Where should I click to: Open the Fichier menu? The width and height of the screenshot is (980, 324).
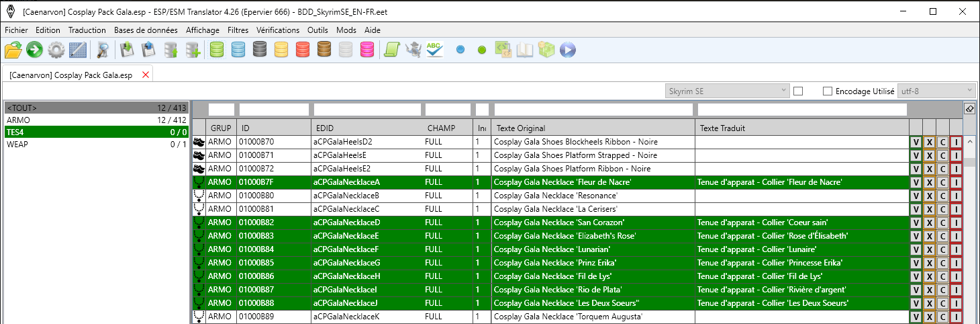[x=16, y=30]
